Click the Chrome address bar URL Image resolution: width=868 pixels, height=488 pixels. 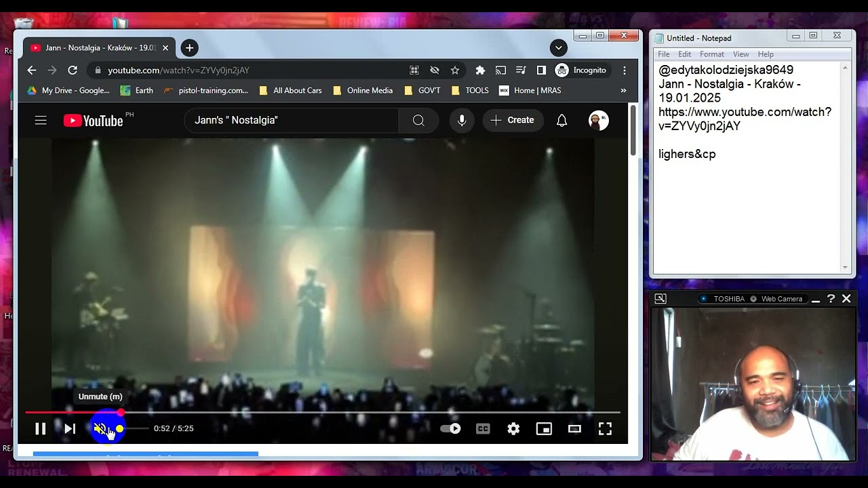coord(179,70)
